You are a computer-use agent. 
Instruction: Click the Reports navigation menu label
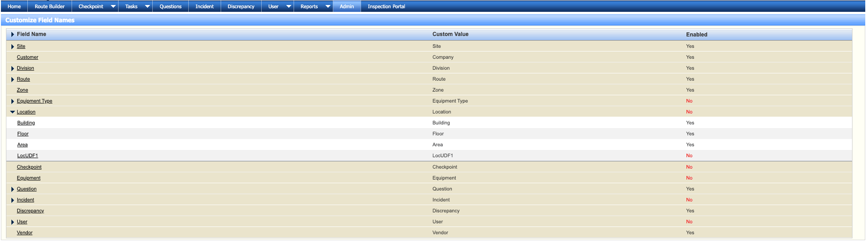coord(309,6)
